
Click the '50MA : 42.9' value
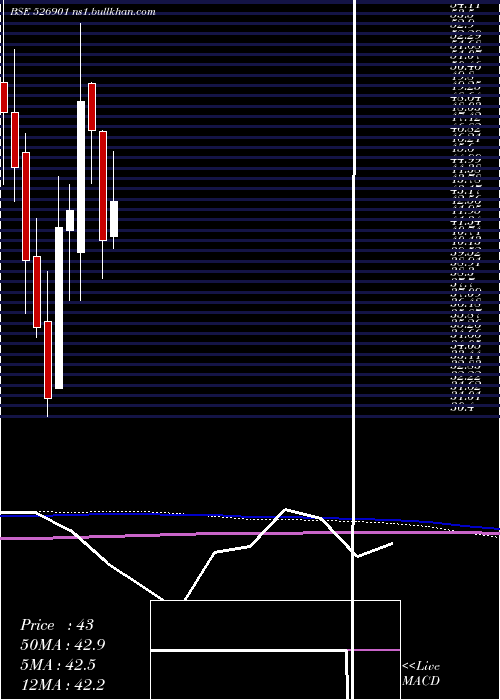coord(63,645)
